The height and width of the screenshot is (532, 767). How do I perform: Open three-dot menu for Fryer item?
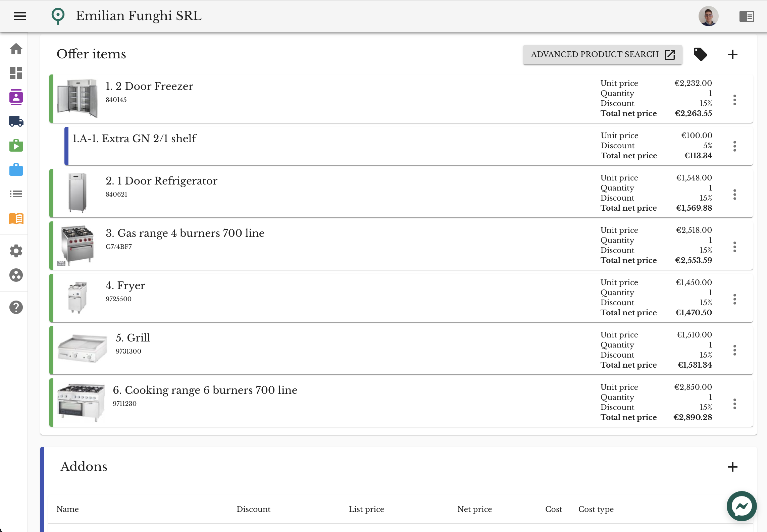point(735,299)
